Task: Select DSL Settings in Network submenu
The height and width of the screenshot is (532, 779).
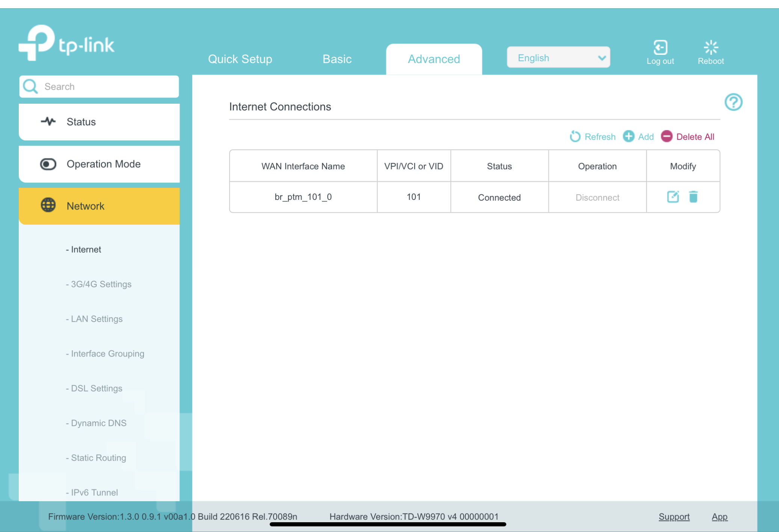Action: pos(97,388)
